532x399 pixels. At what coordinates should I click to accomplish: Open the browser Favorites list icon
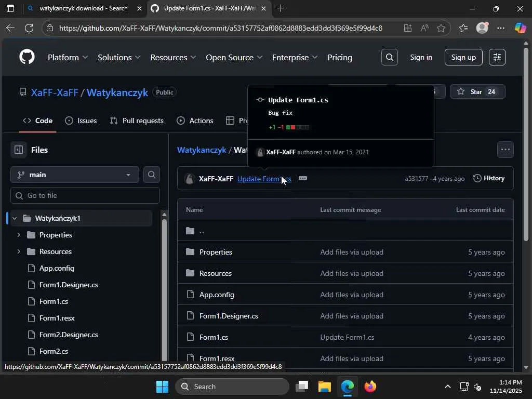click(x=463, y=28)
